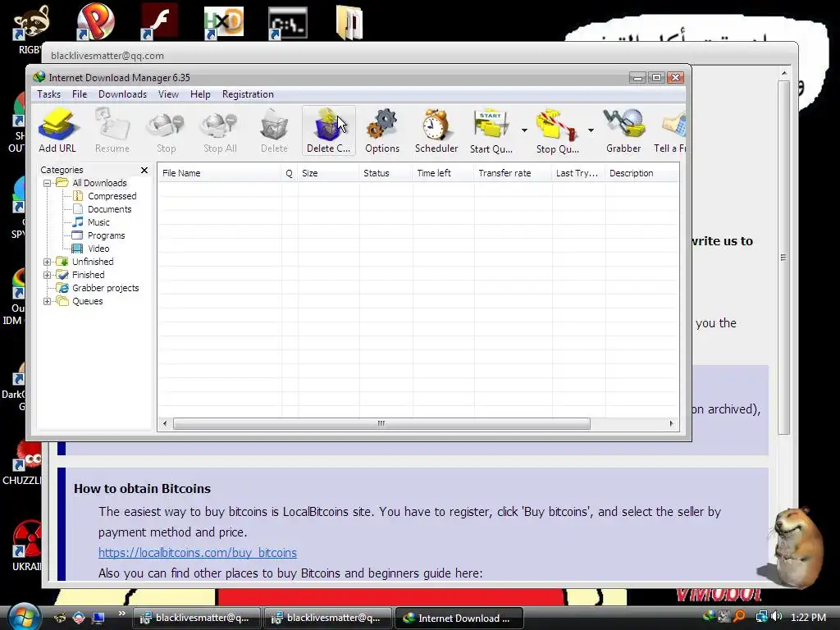This screenshot has width=840, height=630.
Task: Click the horizontal scrollbar thumb in download list
Action: [381, 424]
